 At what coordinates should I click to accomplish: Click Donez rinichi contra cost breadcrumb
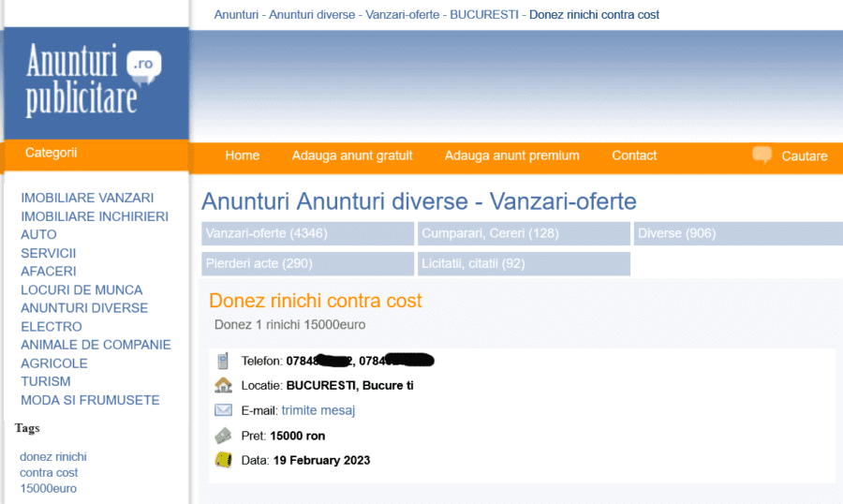click(594, 15)
